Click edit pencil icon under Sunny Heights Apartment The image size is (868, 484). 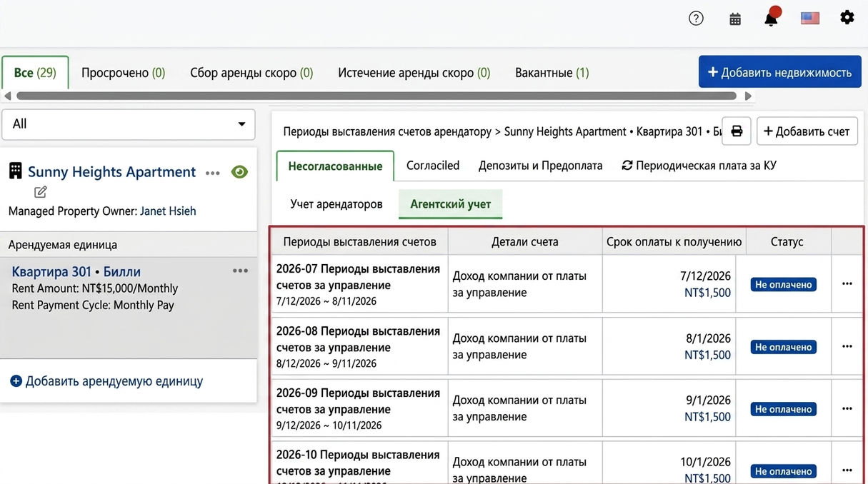coord(41,191)
